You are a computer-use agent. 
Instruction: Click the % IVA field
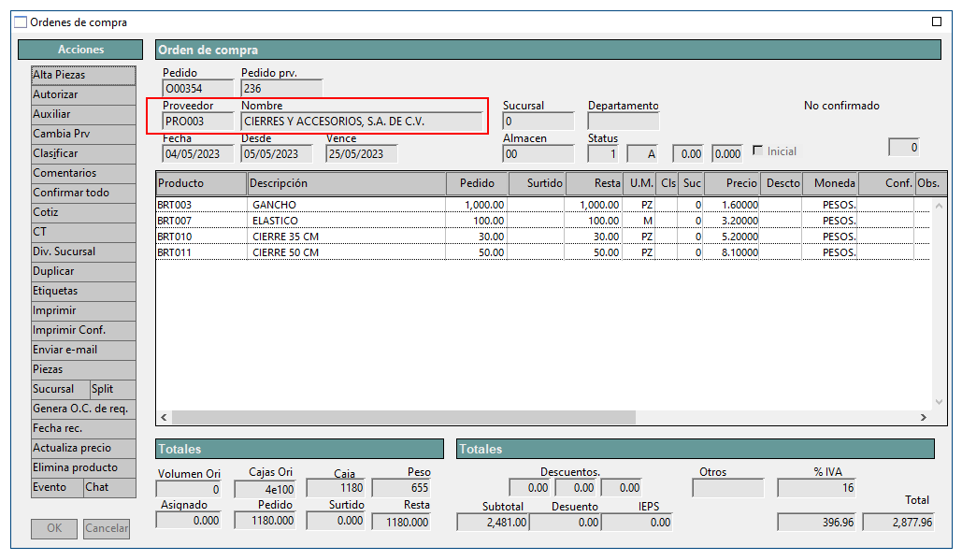coord(816,488)
